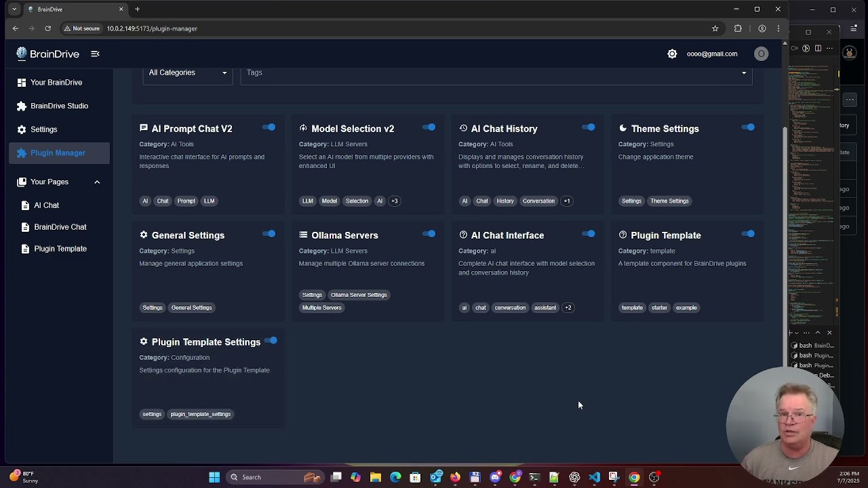This screenshot has height=488, width=868.
Task: Click the Plugin Template Settings gear icon
Action: (x=144, y=342)
